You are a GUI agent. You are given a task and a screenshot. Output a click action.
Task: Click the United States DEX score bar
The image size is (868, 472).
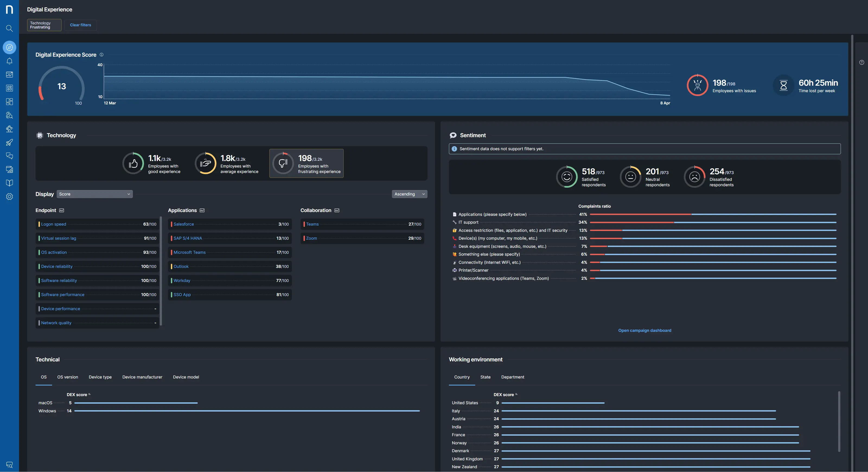coord(553,403)
